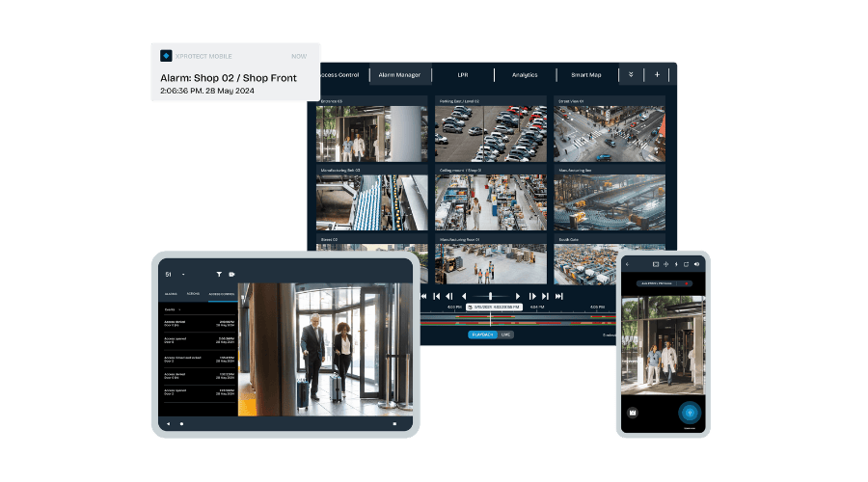Select the Parking camera feed thumbnail
The height and width of the screenshot is (482, 868).
tap(490, 134)
